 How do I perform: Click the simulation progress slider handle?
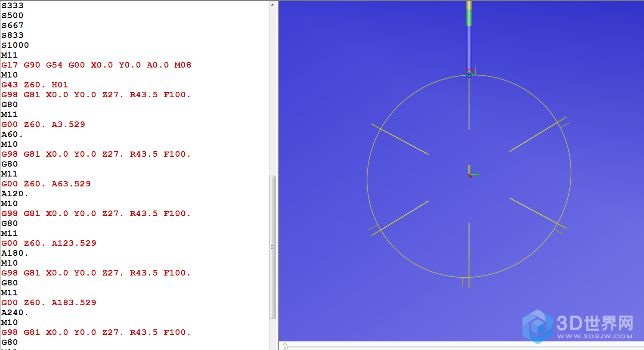[285, 347]
